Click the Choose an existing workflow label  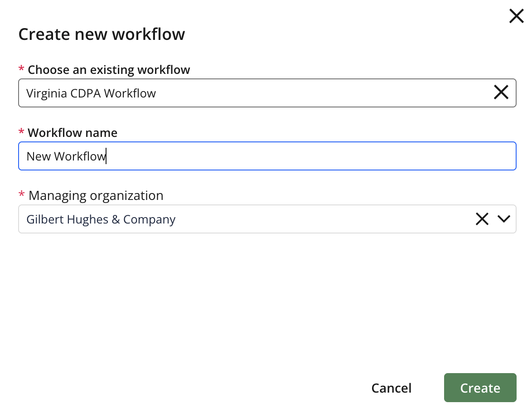tap(109, 70)
